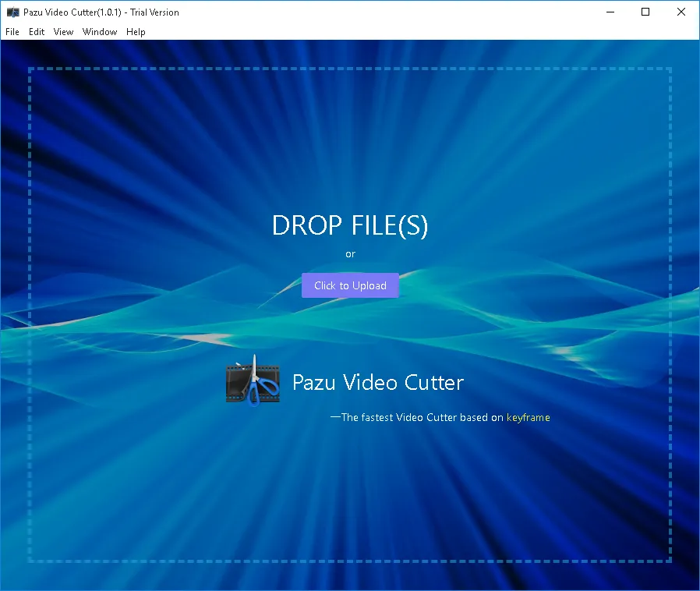Click the app icon in the title bar
Image resolution: width=700 pixels, height=591 pixels.
coord(13,12)
